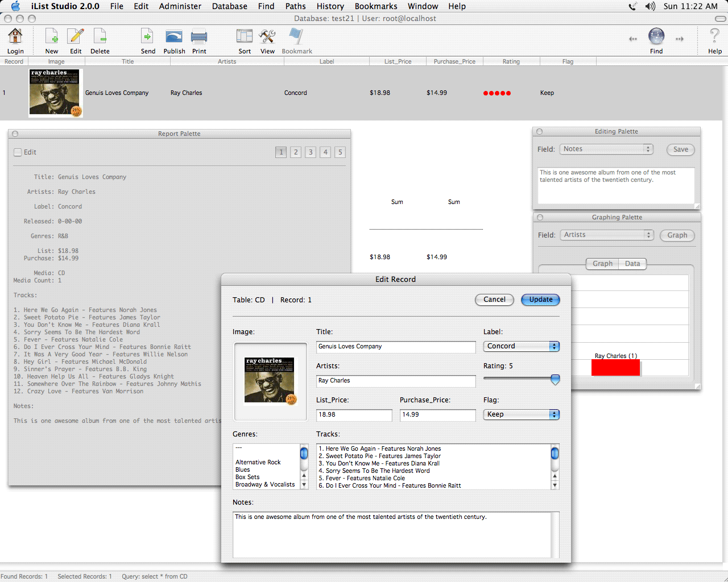Click album thumbnail in record row
The height and width of the screenshot is (582, 728).
tap(56, 93)
